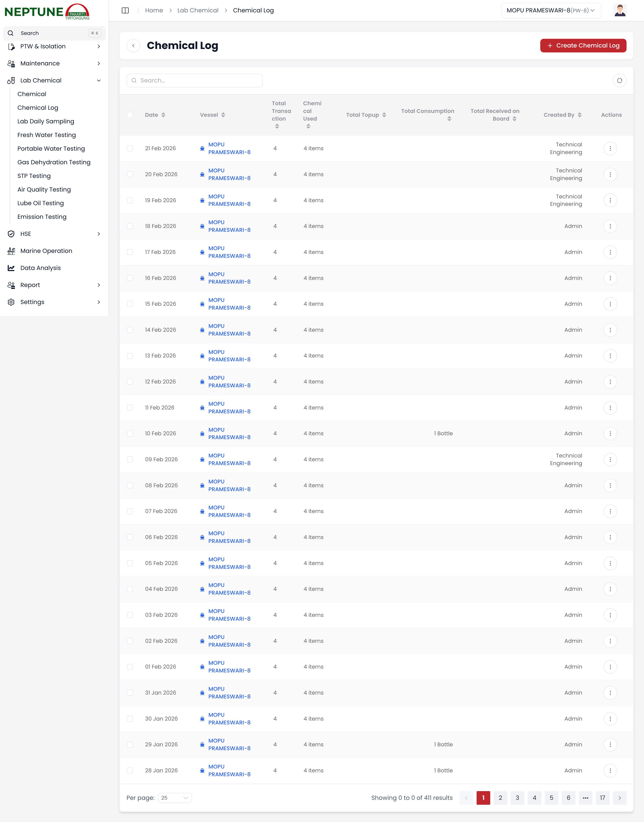Image resolution: width=644 pixels, height=822 pixels.
Task: Toggle the sidebar panel icon
Action: (x=125, y=10)
